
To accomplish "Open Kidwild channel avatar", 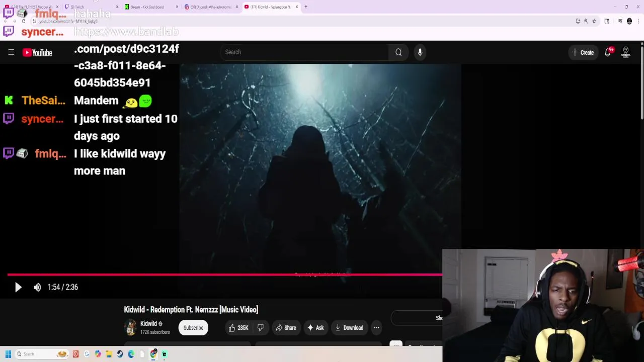I will (130, 327).
